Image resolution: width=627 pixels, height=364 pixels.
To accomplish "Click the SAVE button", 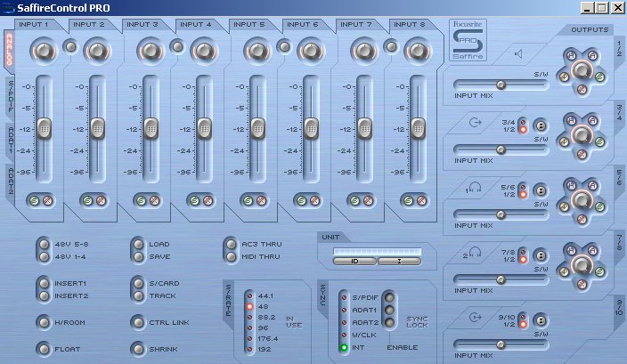I will [138, 256].
